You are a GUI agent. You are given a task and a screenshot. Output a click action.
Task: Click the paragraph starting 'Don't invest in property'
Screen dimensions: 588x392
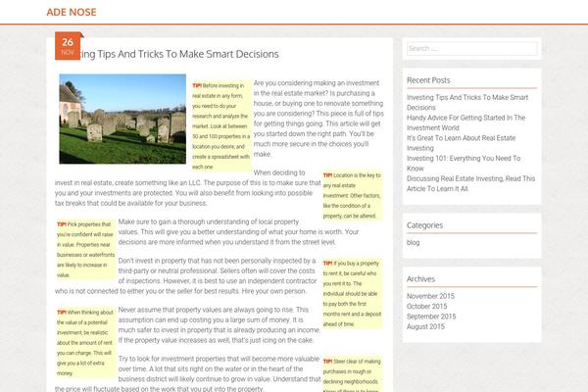pyautogui.click(x=185, y=275)
